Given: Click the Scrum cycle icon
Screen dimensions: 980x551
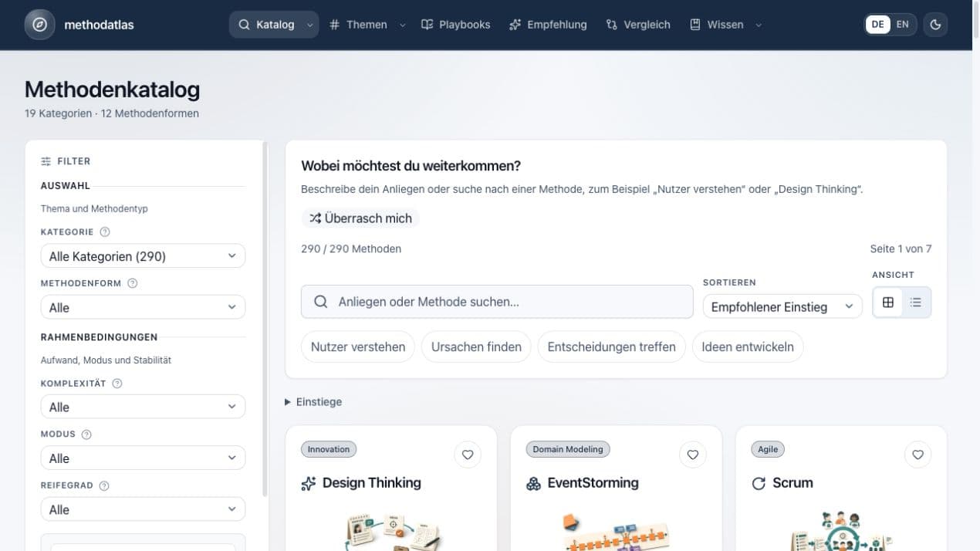Looking at the screenshot, I should (x=759, y=484).
